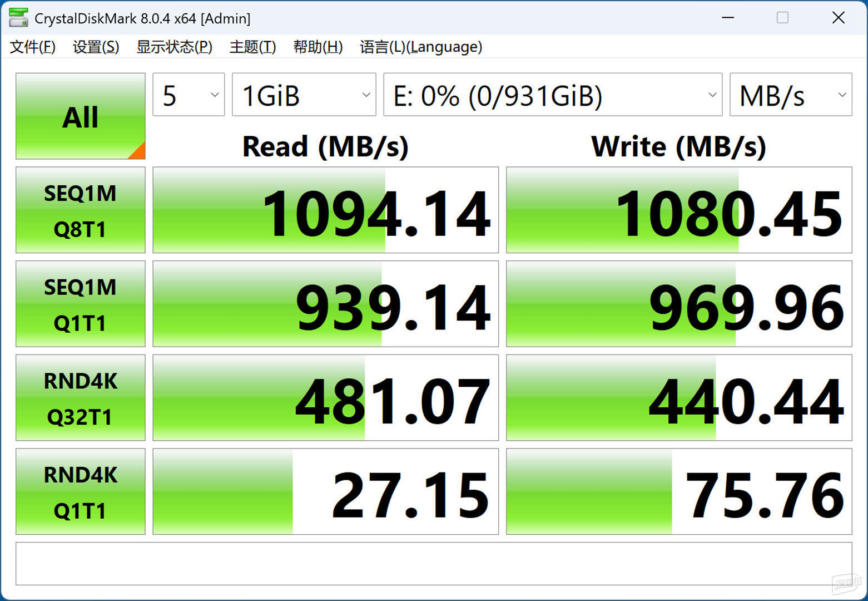868x601 pixels.
Task: Run the SEQ1M Q8T1 test
Action: (81, 210)
